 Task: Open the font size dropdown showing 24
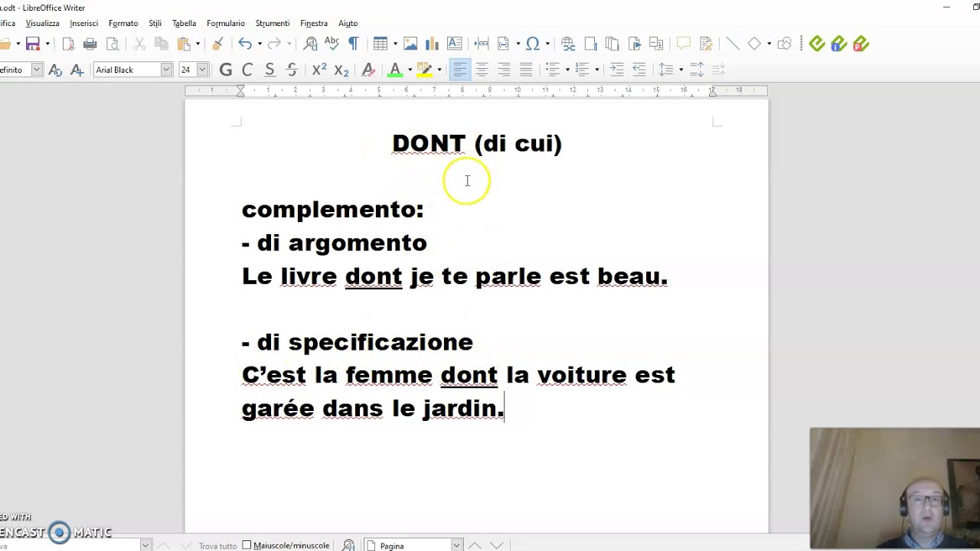click(202, 70)
